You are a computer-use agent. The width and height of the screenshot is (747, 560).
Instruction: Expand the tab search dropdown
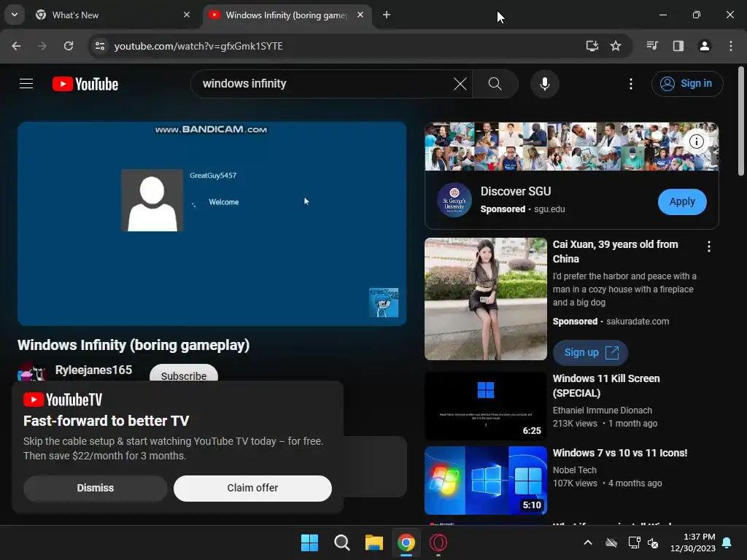(x=15, y=15)
